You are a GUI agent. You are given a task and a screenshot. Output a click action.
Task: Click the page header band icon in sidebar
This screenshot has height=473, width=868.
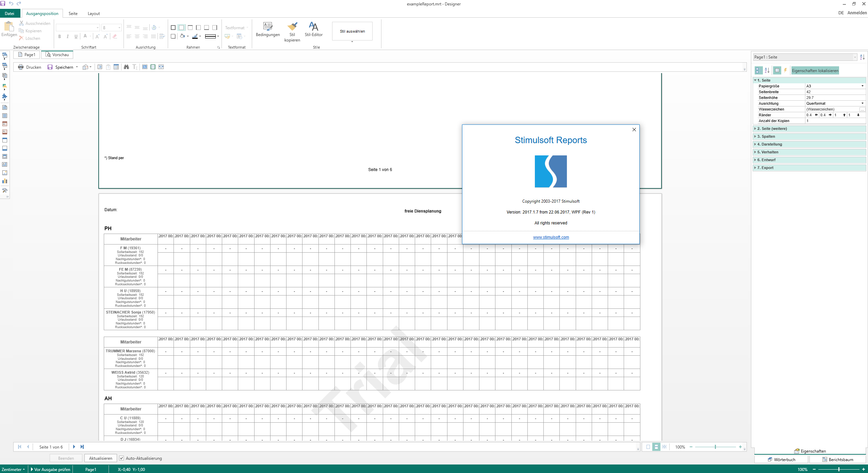click(5, 140)
